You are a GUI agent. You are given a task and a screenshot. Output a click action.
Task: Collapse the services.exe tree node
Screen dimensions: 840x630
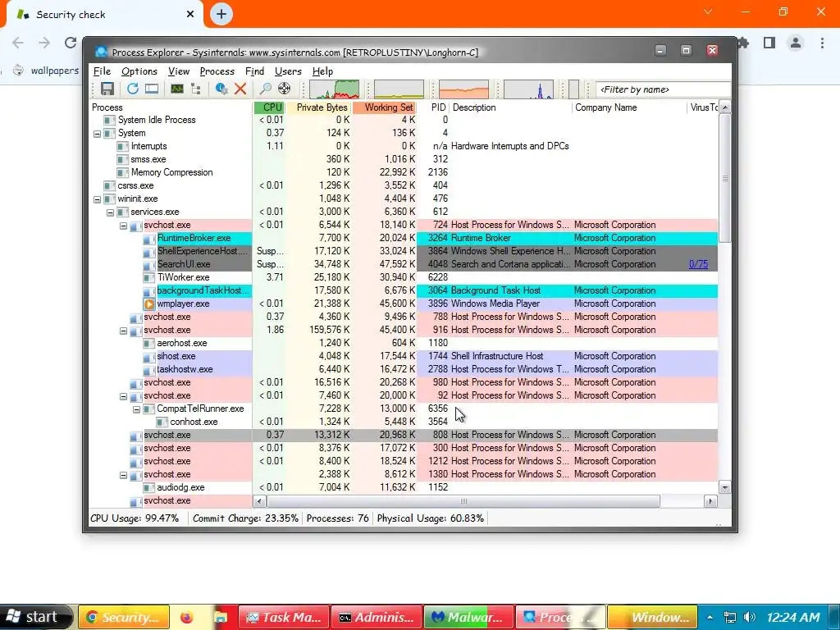click(x=111, y=212)
